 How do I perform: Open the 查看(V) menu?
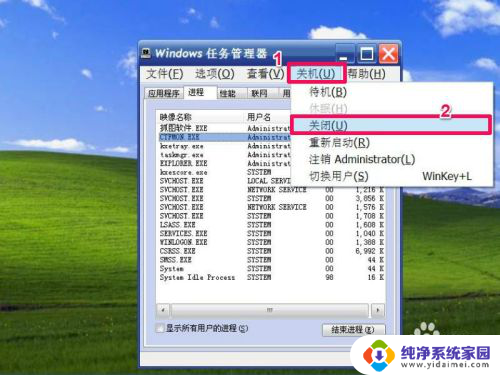265,74
